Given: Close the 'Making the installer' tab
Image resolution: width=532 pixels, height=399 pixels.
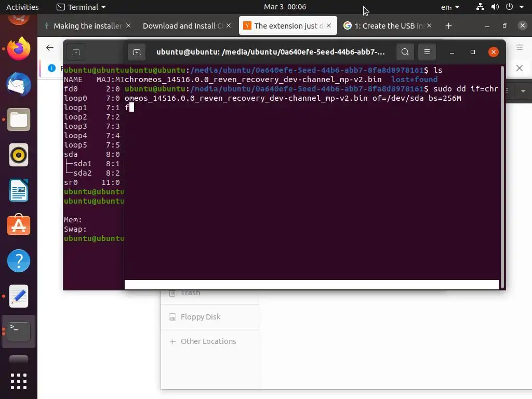Looking at the screenshot, I should [x=128, y=25].
